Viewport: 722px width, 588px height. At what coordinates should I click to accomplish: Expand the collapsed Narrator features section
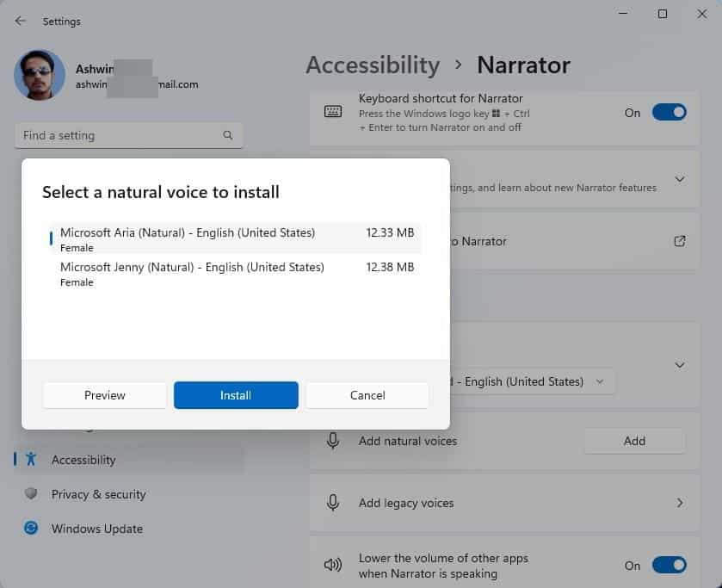point(679,179)
